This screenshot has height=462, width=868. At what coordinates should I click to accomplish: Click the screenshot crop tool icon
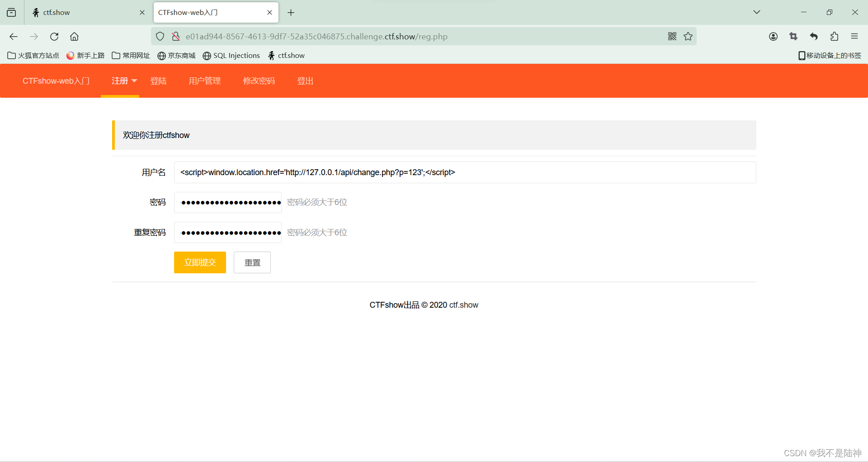click(x=793, y=37)
